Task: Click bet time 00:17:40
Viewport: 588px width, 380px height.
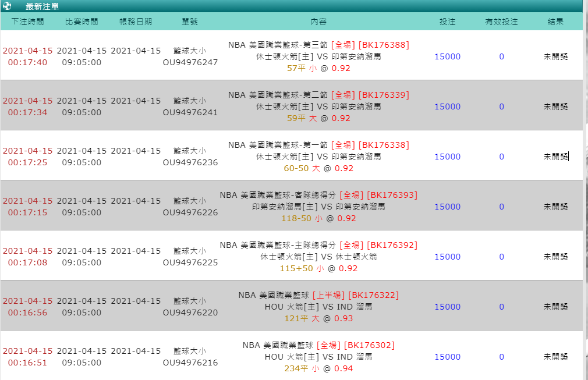Action: [x=28, y=62]
